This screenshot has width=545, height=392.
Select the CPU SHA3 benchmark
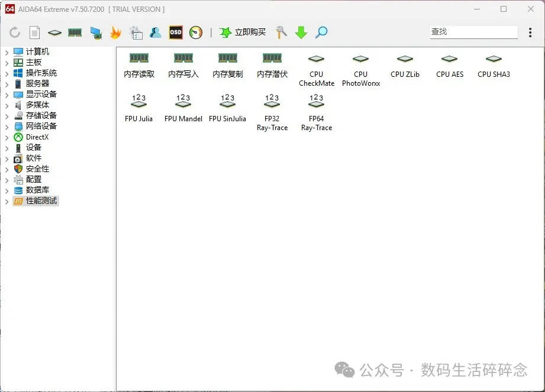point(494,66)
